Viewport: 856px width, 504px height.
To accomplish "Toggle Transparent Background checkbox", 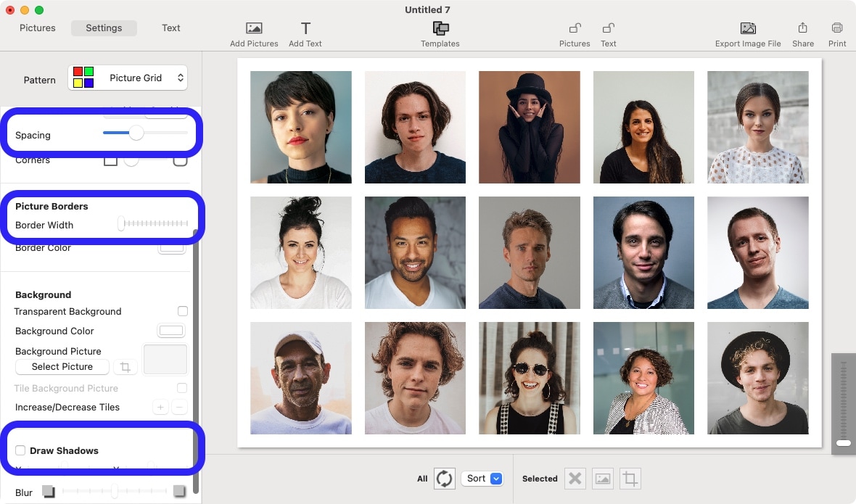I will click(183, 311).
